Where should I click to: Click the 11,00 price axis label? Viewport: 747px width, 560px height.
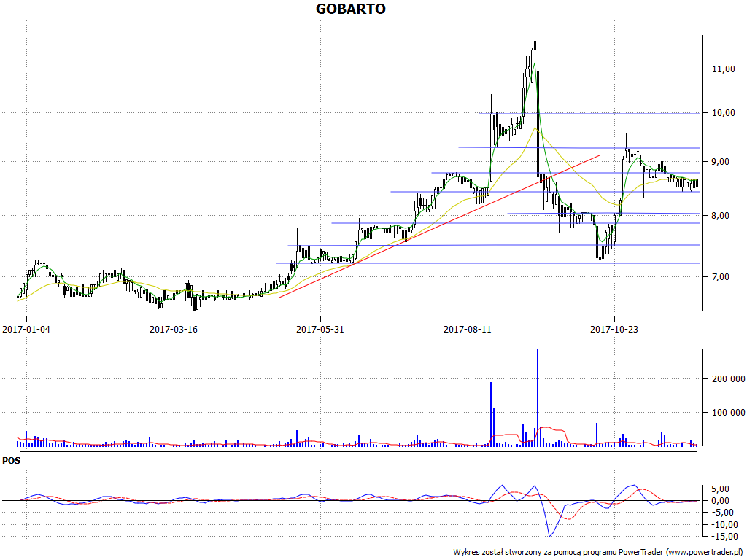pos(723,69)
